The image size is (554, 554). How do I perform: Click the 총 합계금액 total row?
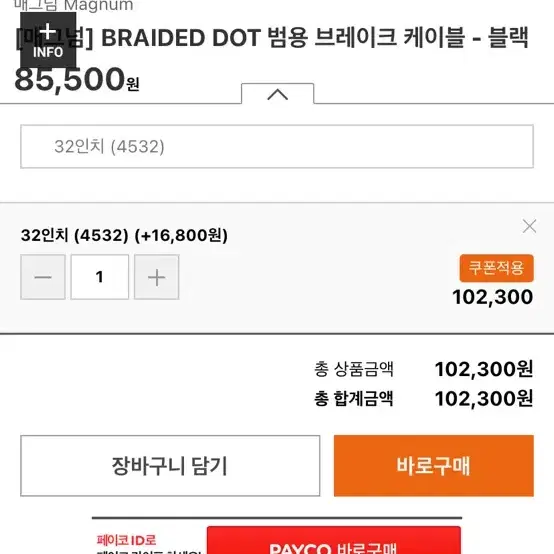point(424,399)
